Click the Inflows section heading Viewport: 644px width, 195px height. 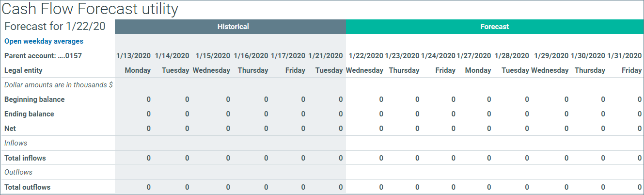point(16,143)
